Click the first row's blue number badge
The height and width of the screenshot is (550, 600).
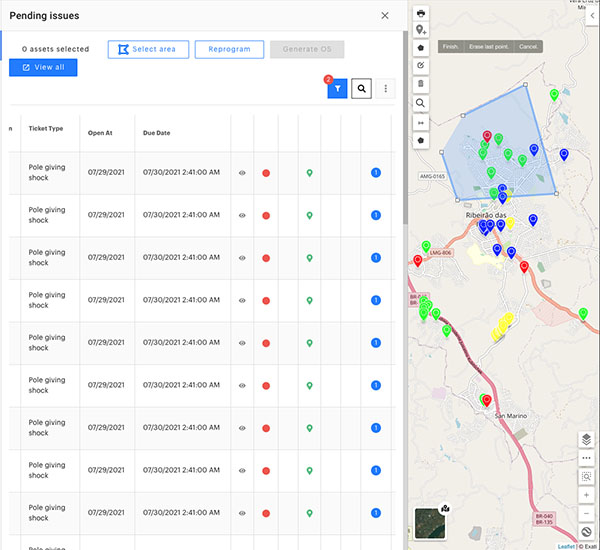[376, 173]
